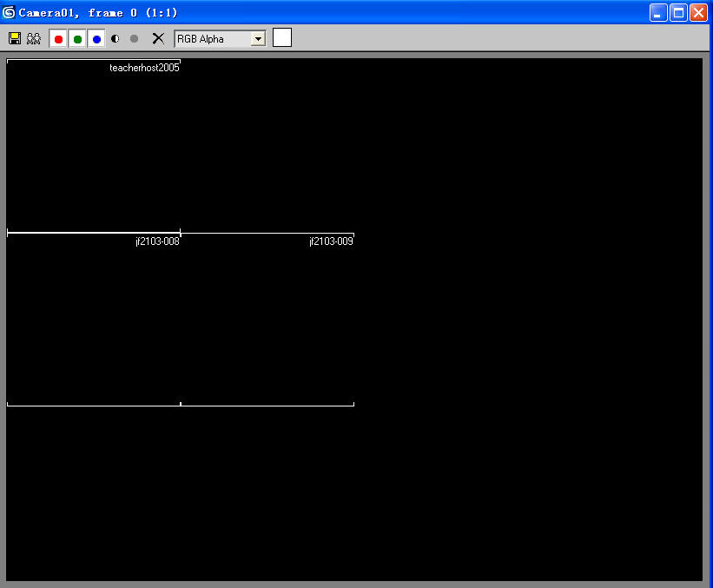Click the "Camera01, frame 0 (1:1)" title text
Viewport: 713px width, 588px height.
pyautogui.click(x=98, y=13)
